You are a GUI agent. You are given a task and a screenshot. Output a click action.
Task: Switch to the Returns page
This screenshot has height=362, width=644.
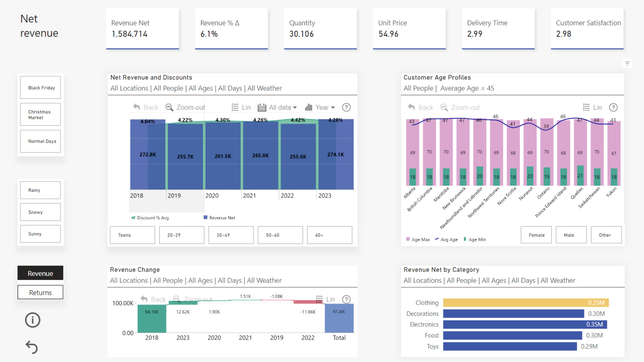pos(40,292)
